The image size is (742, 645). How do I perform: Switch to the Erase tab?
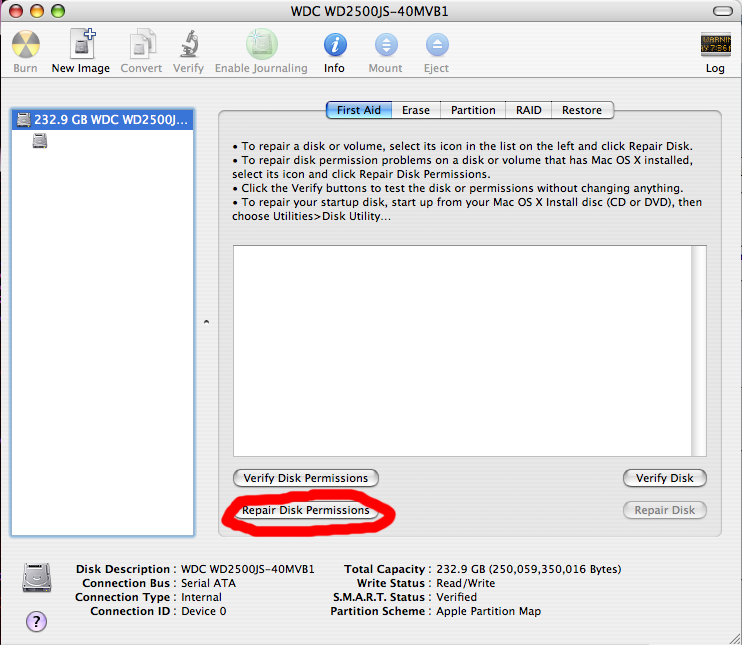point(416,110)
